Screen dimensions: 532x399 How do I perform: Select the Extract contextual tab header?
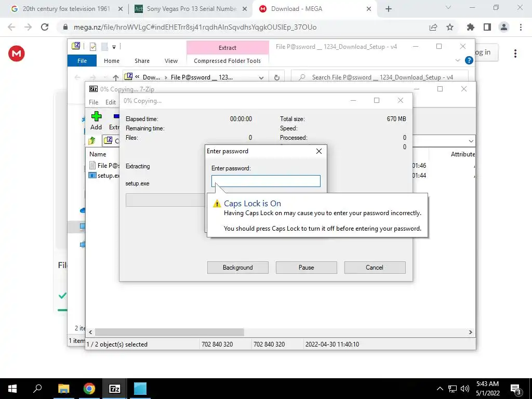[228, 47]
